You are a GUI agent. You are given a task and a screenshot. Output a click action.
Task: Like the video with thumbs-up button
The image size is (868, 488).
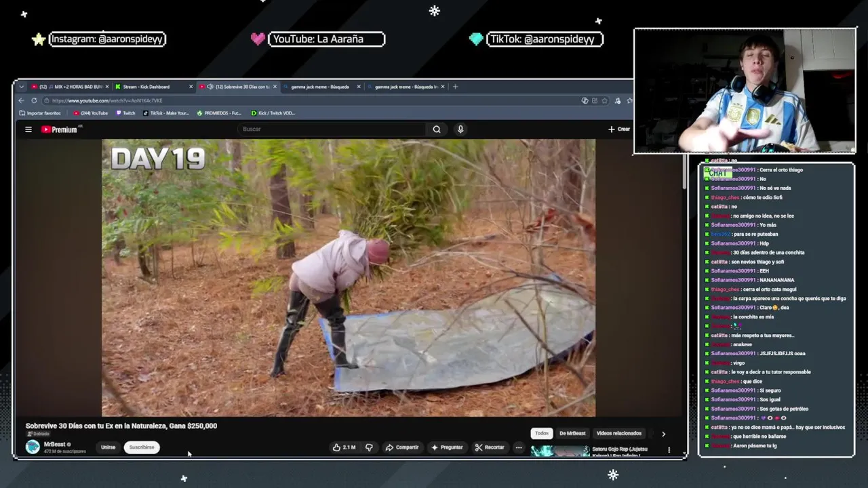tap(344, 447)
